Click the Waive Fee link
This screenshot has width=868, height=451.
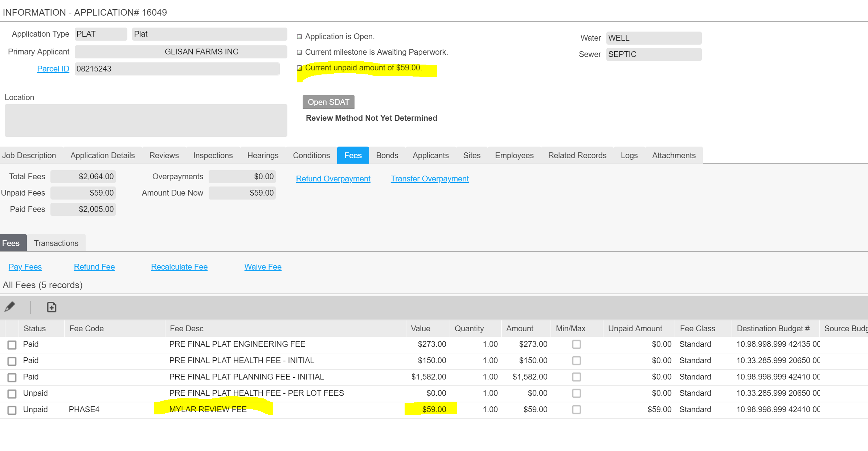point(263,267)
